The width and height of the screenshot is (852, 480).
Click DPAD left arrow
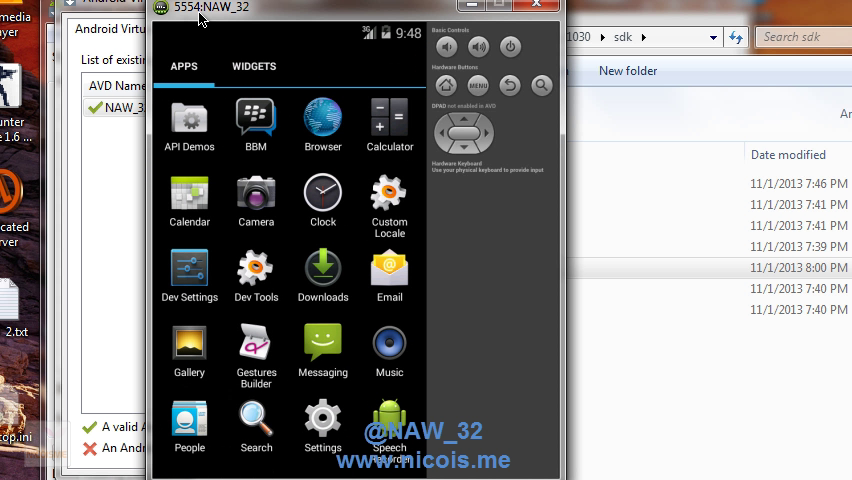point(441,133)
